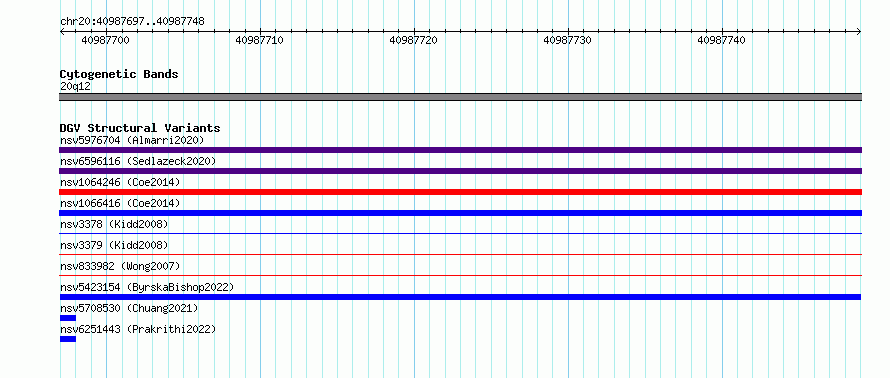890x378 pixels.
Task: Click the DGV Structural Variants track heading
Action: pyautogui.click(x=140, y=128)
